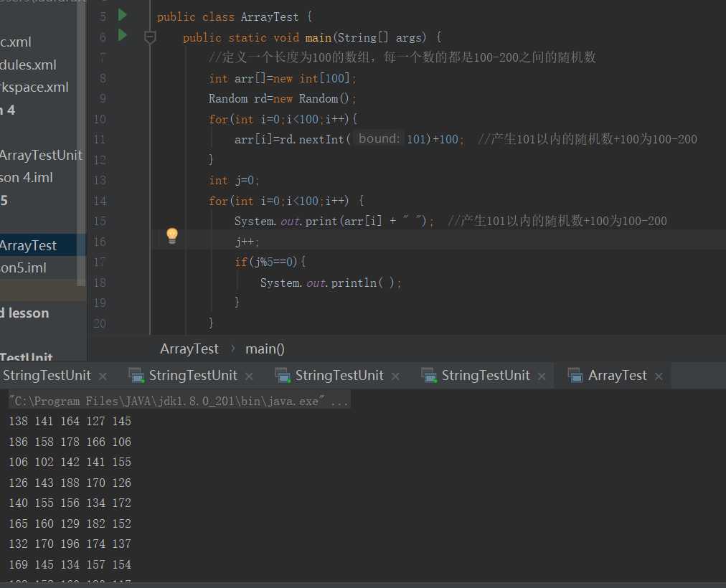Close the third StringTestUnit run tab
This screenshot has height=588, width=726.
coord(395,376)
